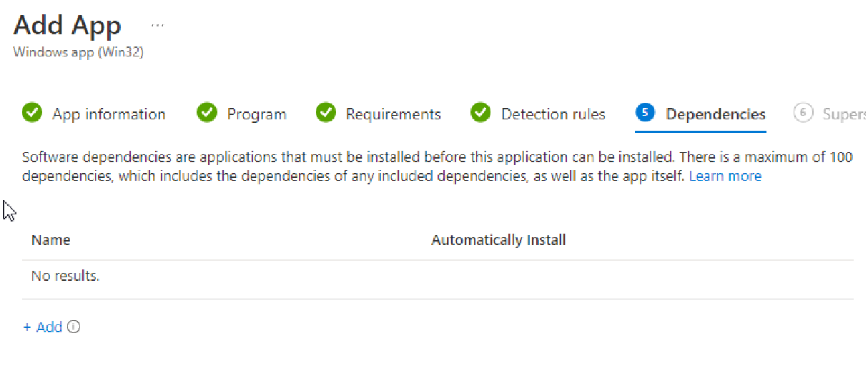
Task: Click the Automatically Install column header
Action: [x=498, y=240]
